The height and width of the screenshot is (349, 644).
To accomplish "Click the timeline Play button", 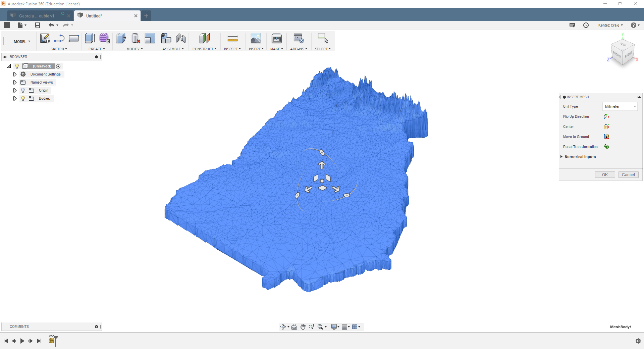I will pyautogui.click(x=22, y=341).
